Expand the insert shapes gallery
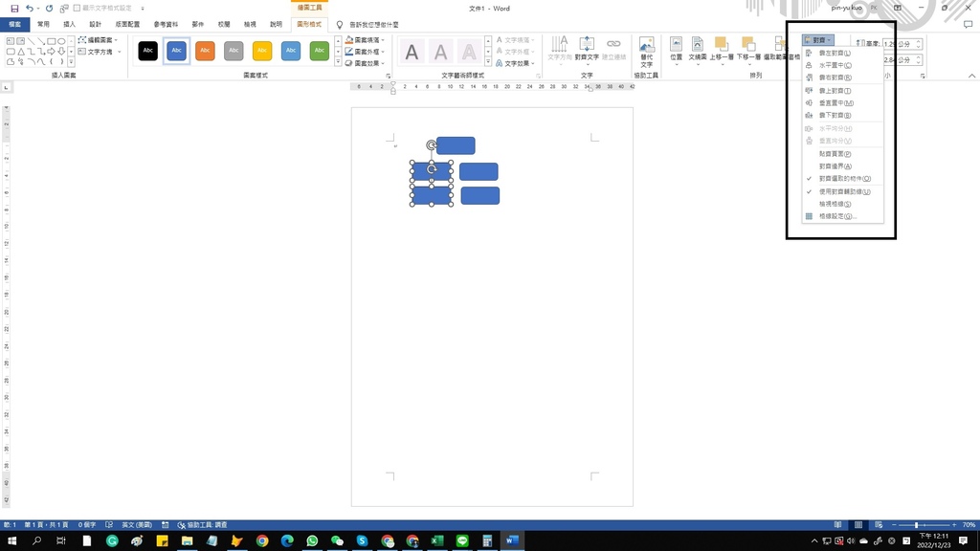980x551 pixels. tap(71, 62)
